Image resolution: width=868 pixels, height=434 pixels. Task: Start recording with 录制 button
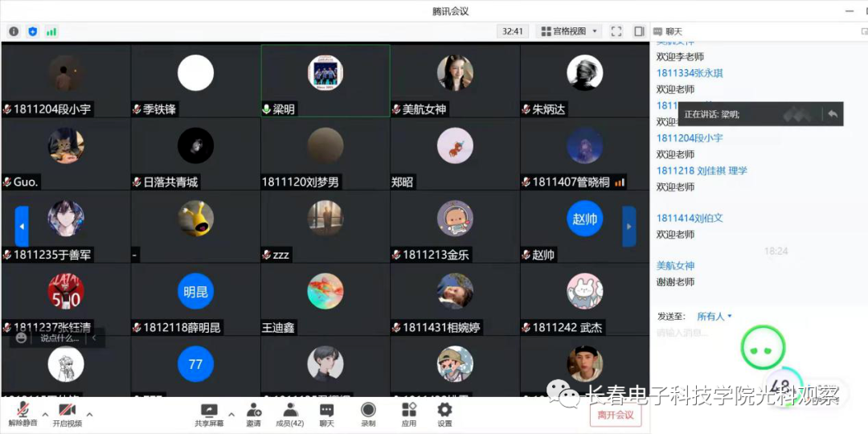point(368,414)
